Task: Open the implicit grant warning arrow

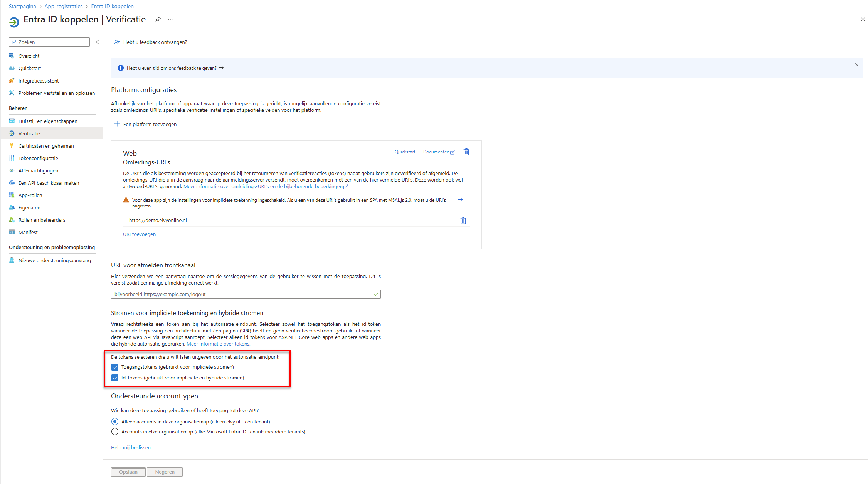Action: coord(460,200)
